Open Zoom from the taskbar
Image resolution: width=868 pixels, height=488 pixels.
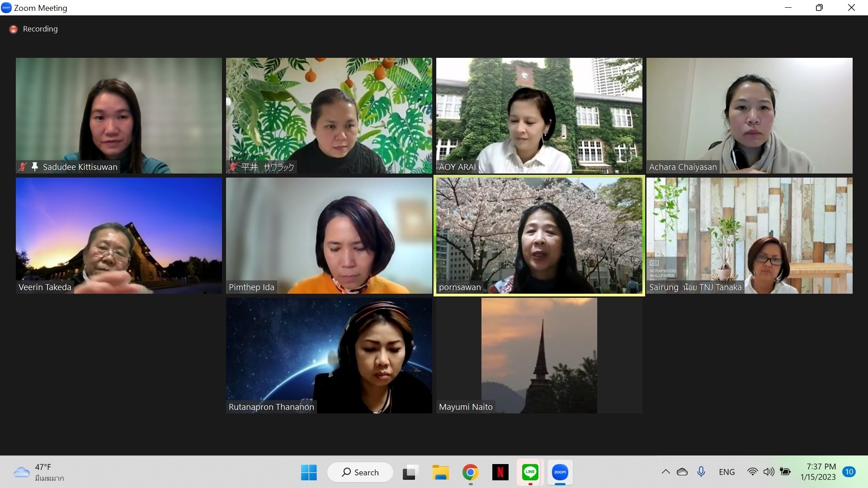pos(560,472)
